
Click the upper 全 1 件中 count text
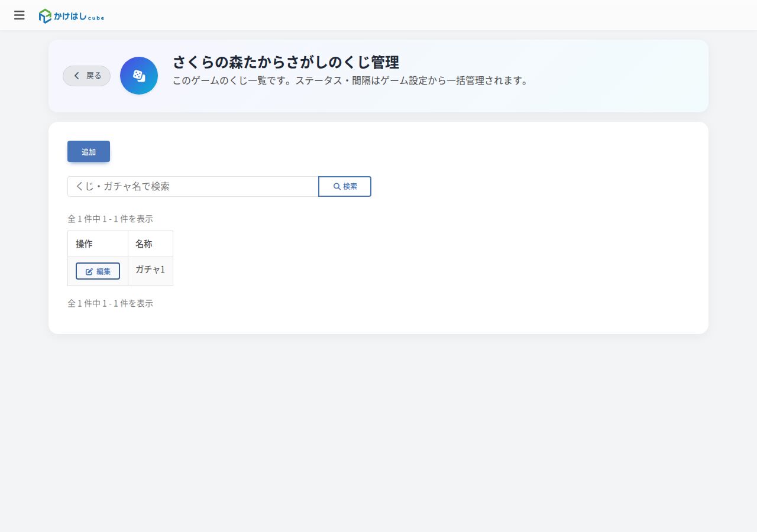(111, 218)
